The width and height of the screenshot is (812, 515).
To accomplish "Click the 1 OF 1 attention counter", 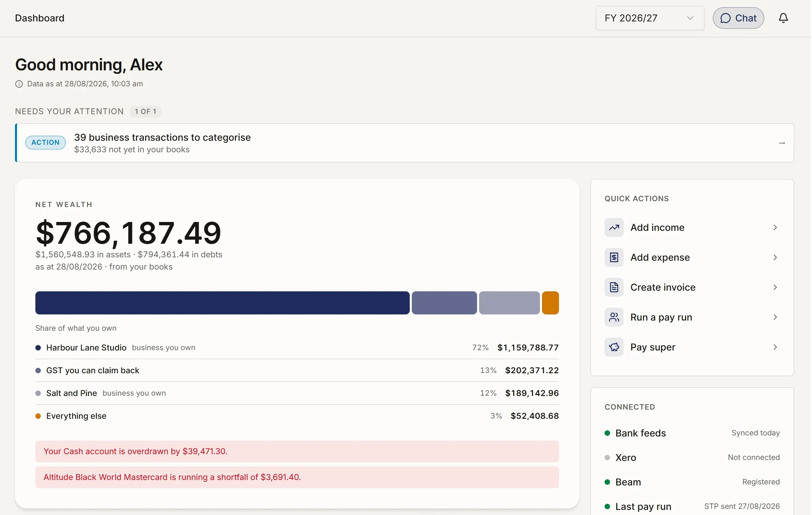I will coord(146,111).
